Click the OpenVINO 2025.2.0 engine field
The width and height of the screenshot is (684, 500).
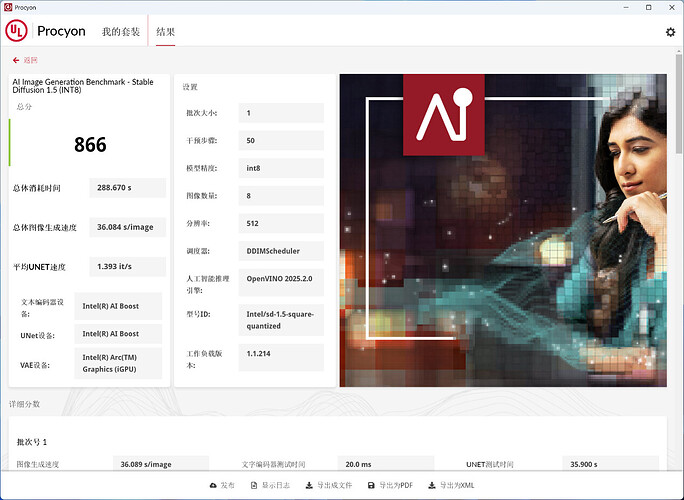[281, 280]
